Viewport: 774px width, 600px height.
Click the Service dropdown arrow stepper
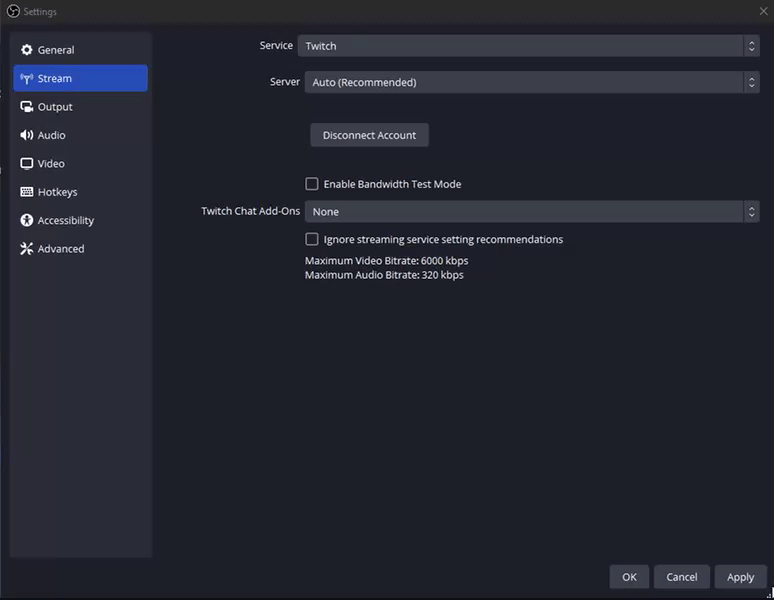click(x=751, y=46)
